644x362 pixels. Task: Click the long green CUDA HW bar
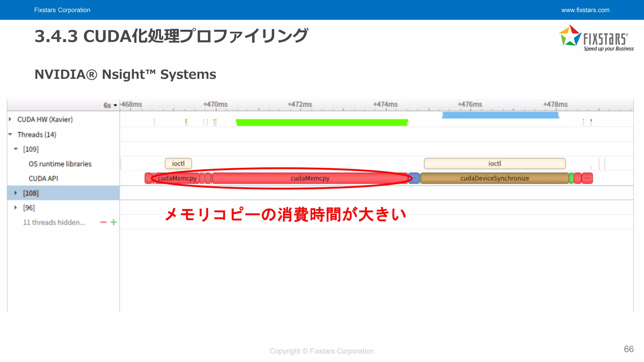(x=322, y=122)
